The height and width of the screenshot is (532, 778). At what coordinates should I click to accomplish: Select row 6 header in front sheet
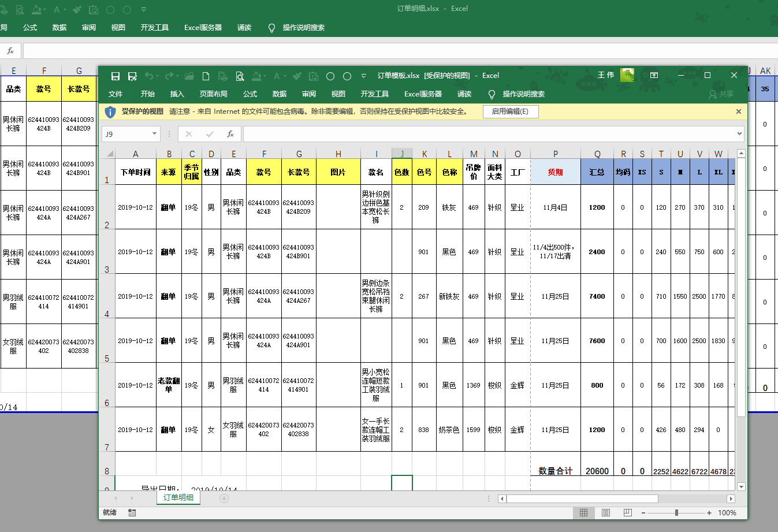tap(107, 385)
